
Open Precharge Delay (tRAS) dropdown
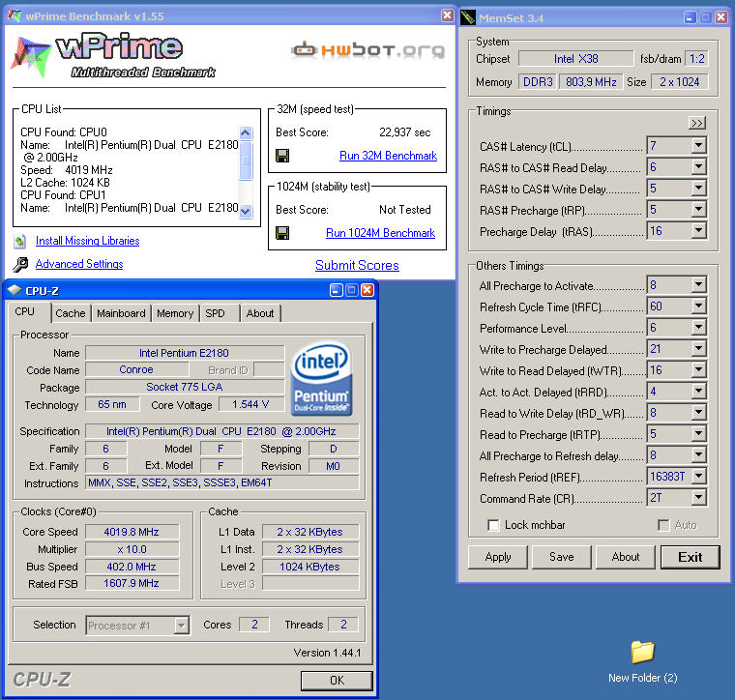(x=698, y=230)
